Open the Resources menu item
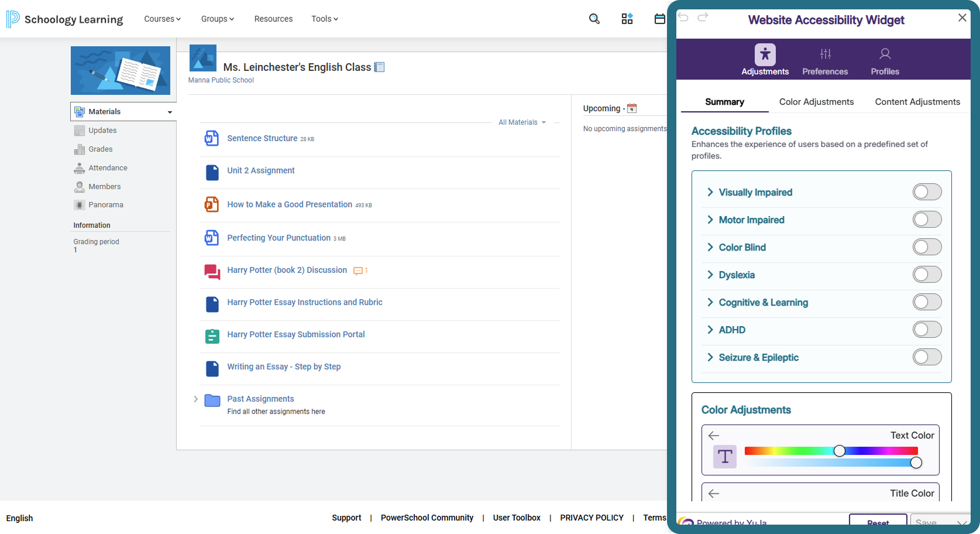 pyautogui.click(x=273, y=19)
